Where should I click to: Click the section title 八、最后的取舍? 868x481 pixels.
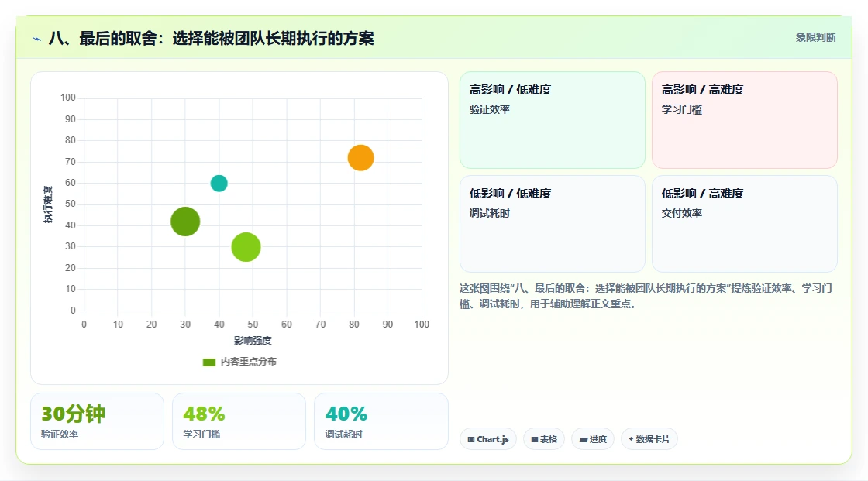coord(211,38)
